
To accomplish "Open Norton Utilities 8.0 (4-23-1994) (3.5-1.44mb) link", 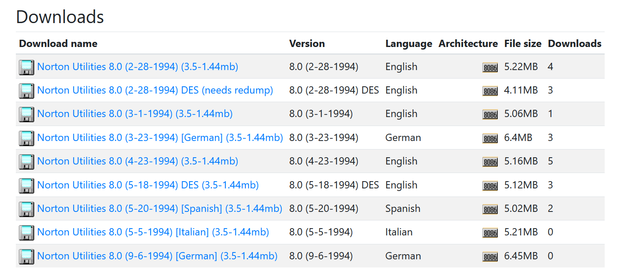I will pyautogui.click(x=138, y=161).
